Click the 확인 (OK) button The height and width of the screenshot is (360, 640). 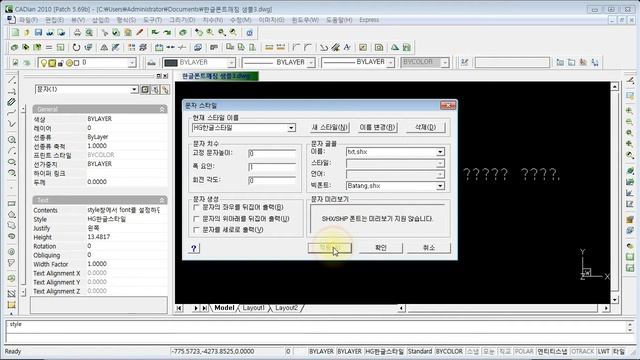[380, 248]
